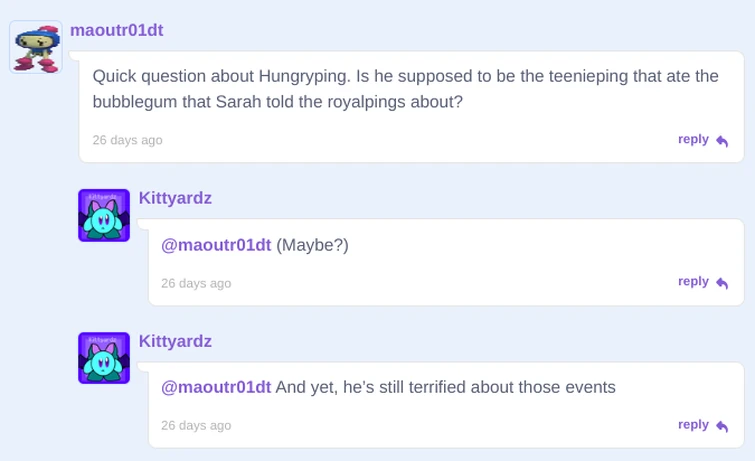Click the "reply" text on the Hungryping question

[x=693, y=140]
